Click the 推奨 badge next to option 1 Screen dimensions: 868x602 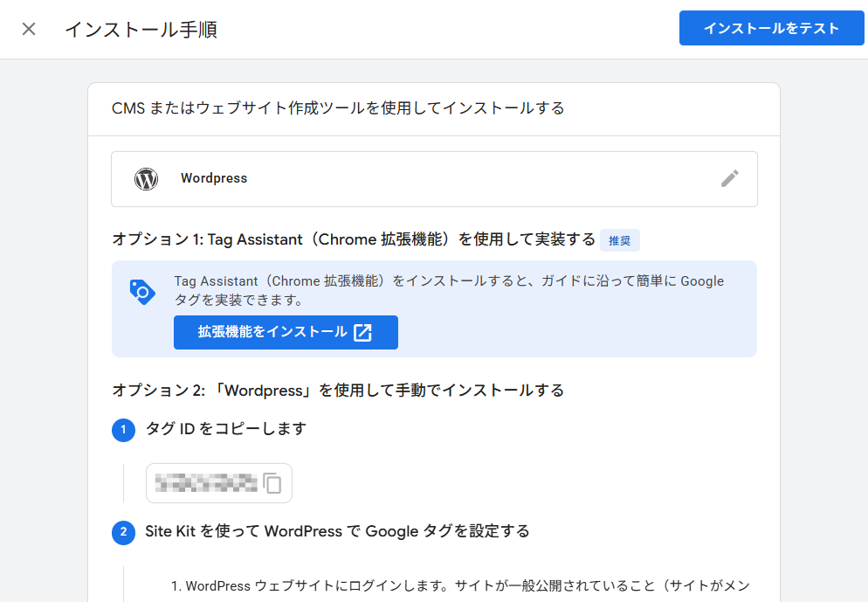[619, 240]
